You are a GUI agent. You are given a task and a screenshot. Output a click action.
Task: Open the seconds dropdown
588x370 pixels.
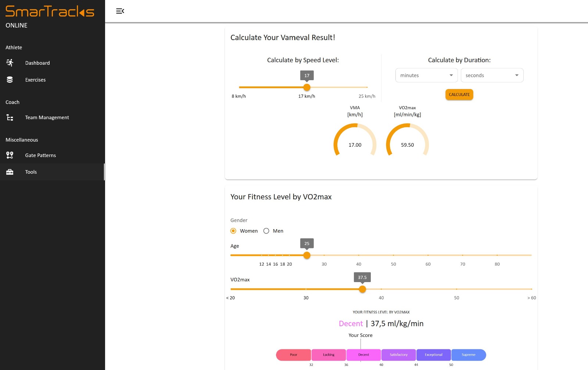point(492,75)
